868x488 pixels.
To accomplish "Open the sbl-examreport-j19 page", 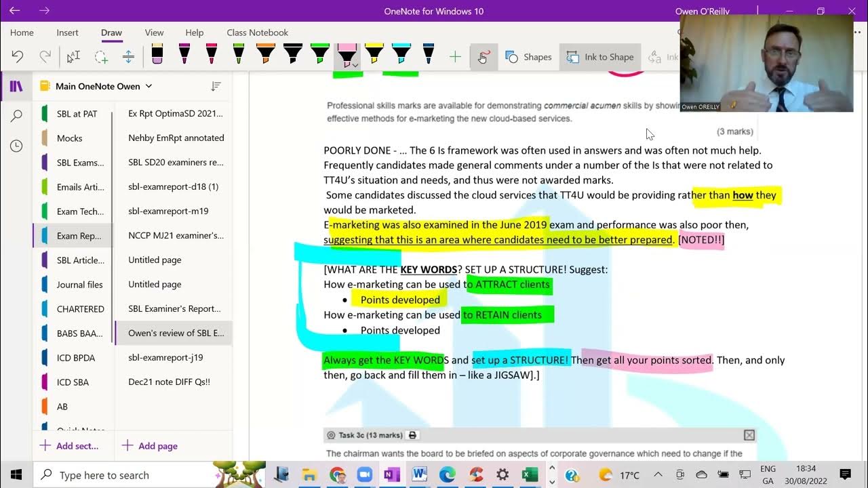I will [x=174, y=358].
